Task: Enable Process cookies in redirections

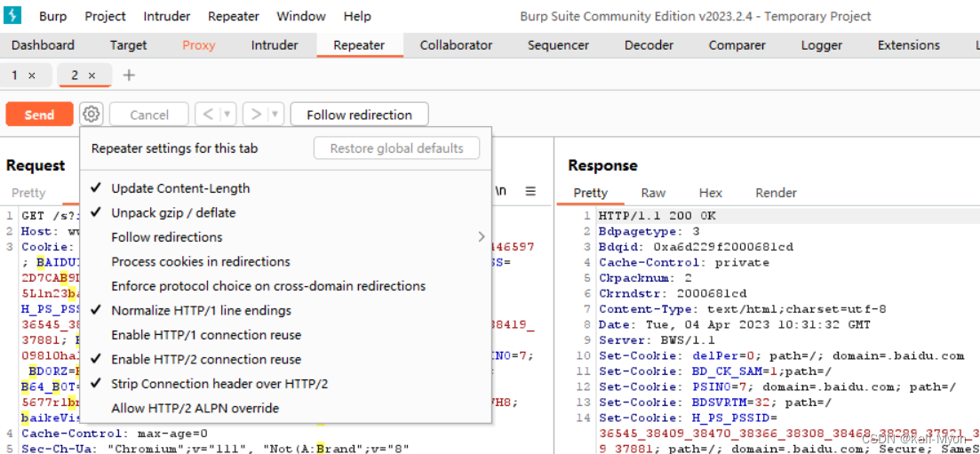Action: (x=285, y=261)
